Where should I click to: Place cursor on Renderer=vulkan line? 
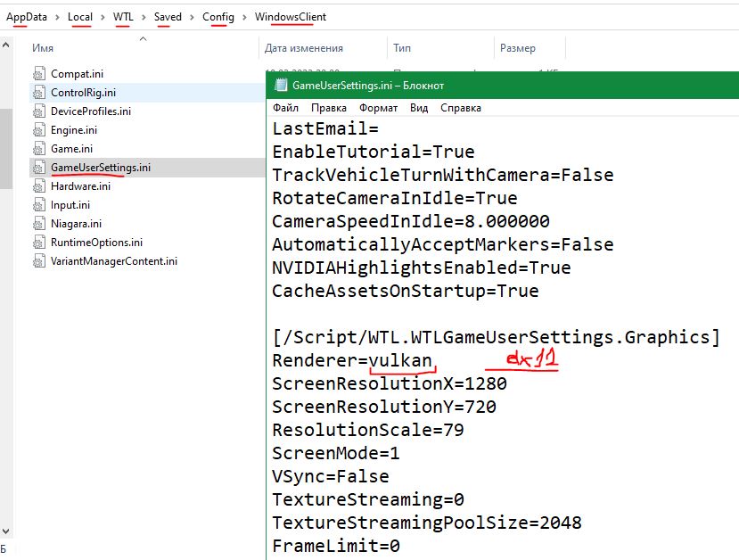pyautogui.click(x=352, y=360)
